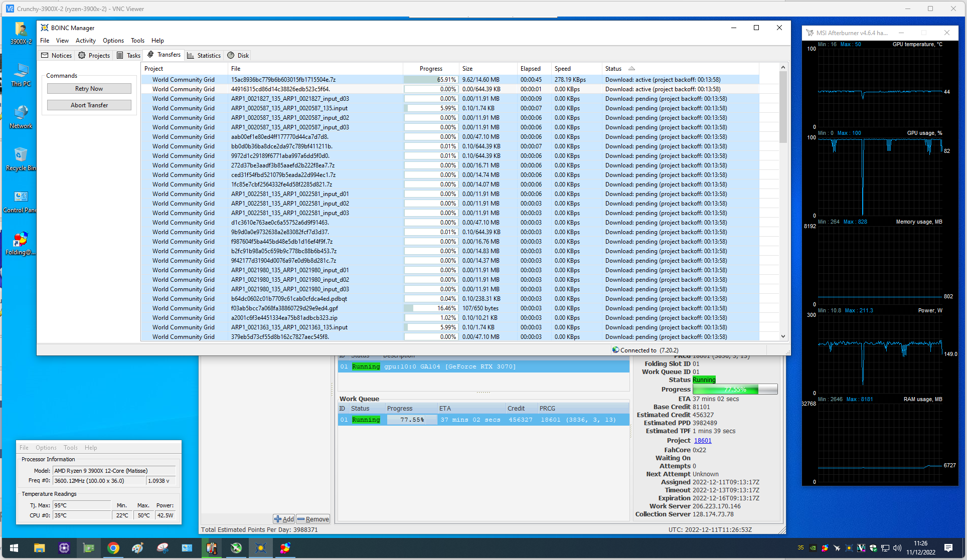Image resolution: width=967 pixels, height=560 pixels.
Task: Open the Paint palette taskbar icon
Action: pyautogui.click(x=138, y=548)
